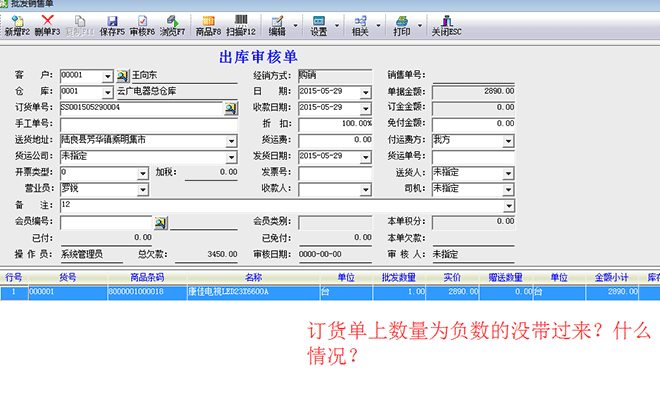Click the 金额小计 column header
This screenshot has height=394, width=660.
coord(612,277)
